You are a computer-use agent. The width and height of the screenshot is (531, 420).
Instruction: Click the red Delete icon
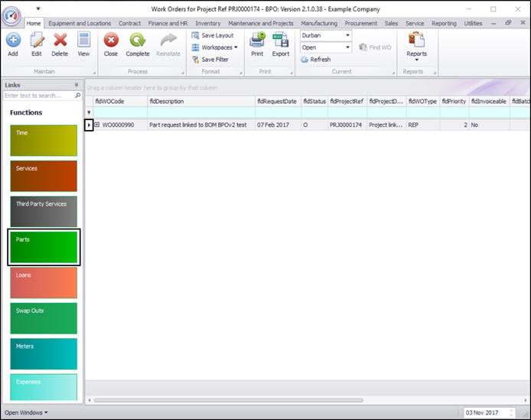point(60,40)
